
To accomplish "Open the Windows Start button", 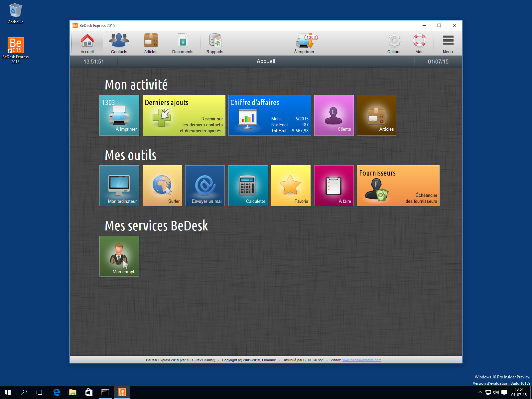I will coord(8,392).
